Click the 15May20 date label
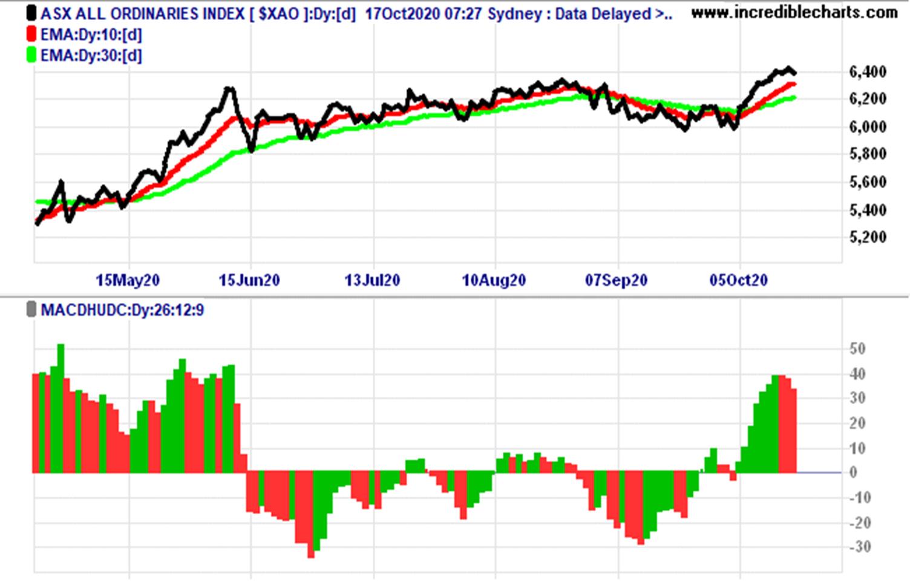The height and width of the screenshot is (588, 910). click(x=128, y=280)
